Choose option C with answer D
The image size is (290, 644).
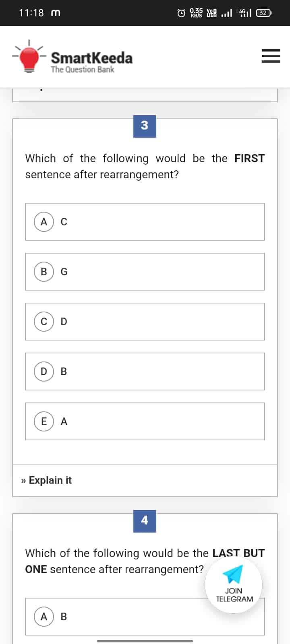pos(145,322)
